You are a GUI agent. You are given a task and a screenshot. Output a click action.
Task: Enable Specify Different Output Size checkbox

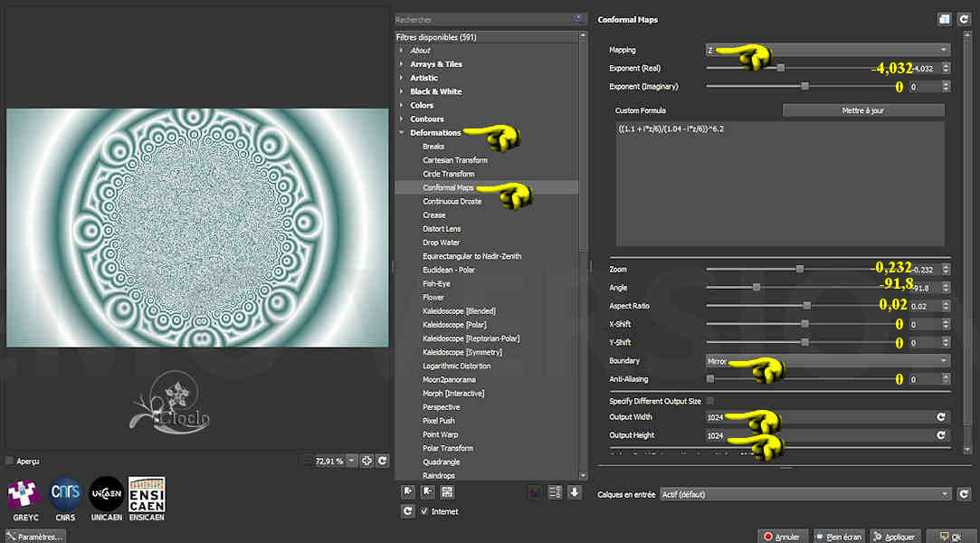709,401
